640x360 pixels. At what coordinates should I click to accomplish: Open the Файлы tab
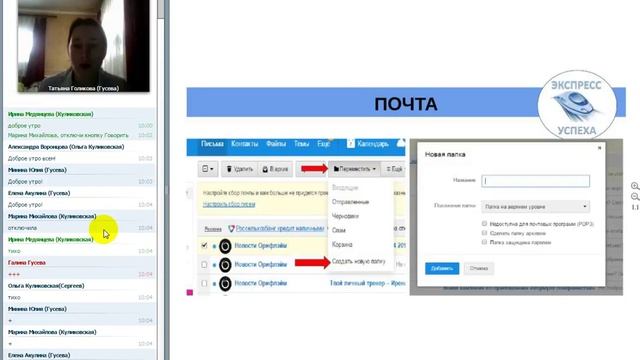click(276, 144)
